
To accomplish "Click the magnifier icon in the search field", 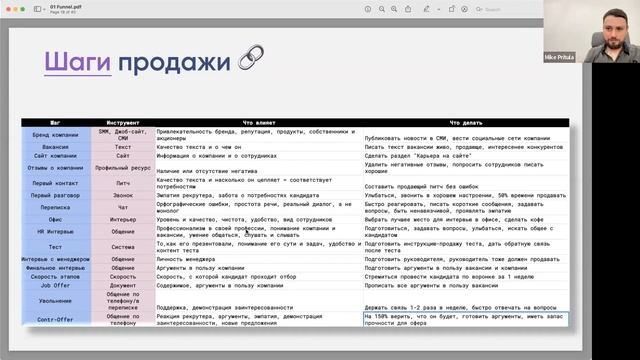I will coord(479,9).
